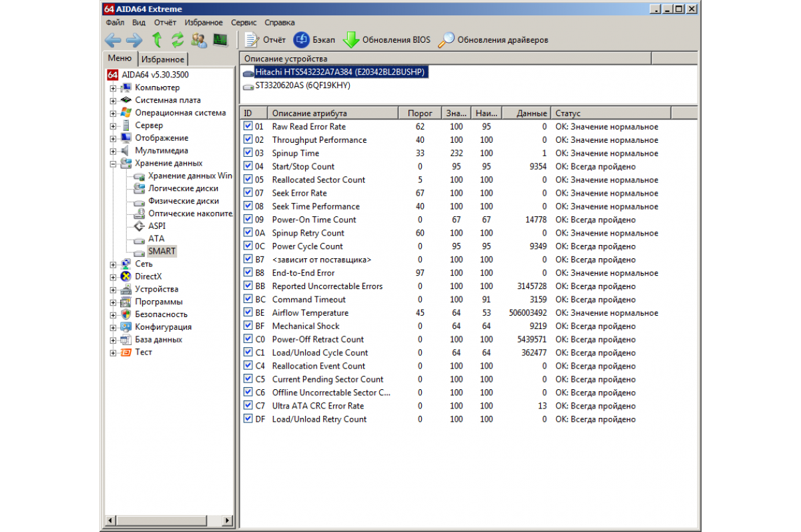
Task: Select the SMART tree item
Action: point(162,252)
